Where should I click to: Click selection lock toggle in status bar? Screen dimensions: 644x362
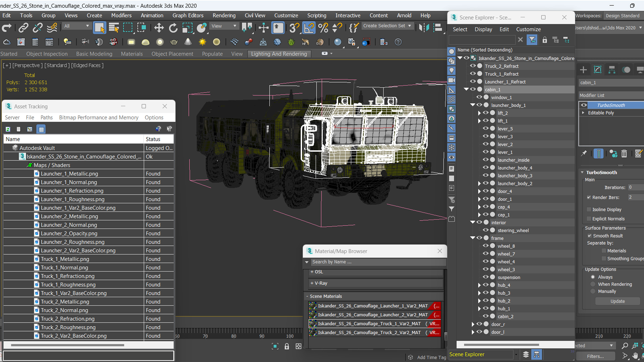(287, 346)
